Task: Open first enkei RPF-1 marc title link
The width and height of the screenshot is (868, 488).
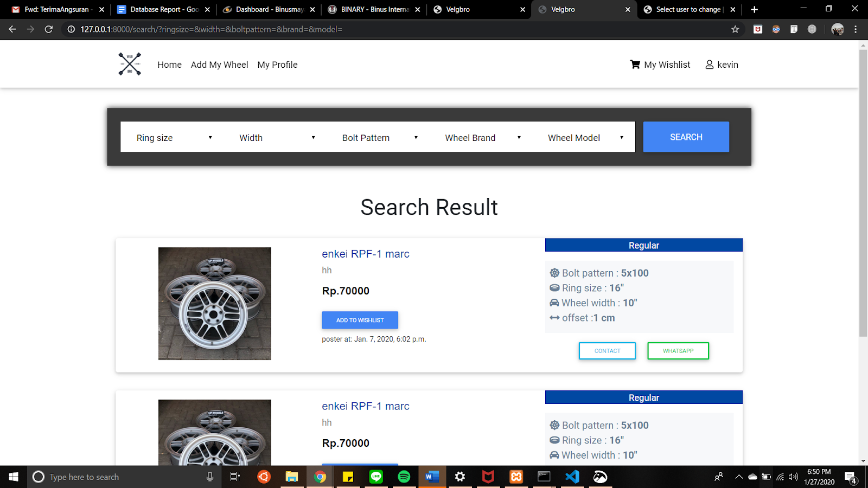Action: click(x=366, y=254)
